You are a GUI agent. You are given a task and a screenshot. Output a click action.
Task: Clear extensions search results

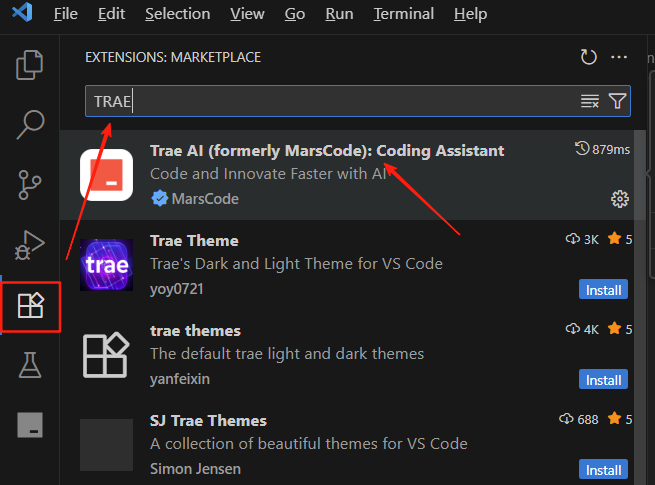[589, 101]
